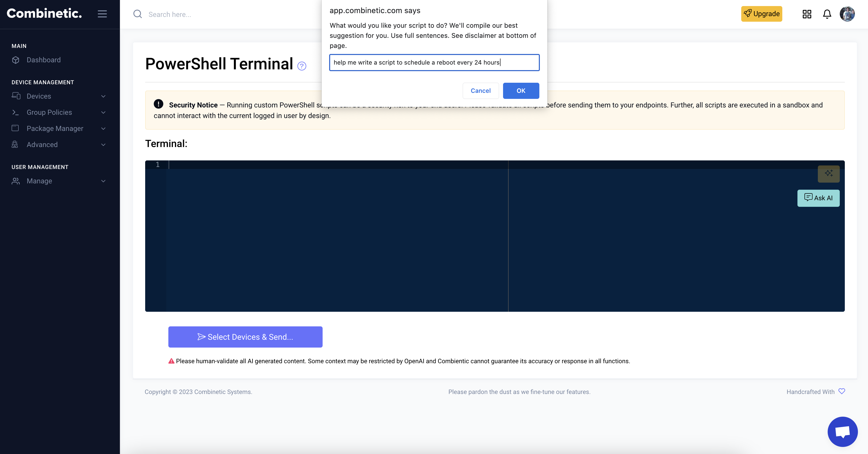868x454 pixels.
Task: Click the 'Please pardon the dust' footer text
Action: 519,392
